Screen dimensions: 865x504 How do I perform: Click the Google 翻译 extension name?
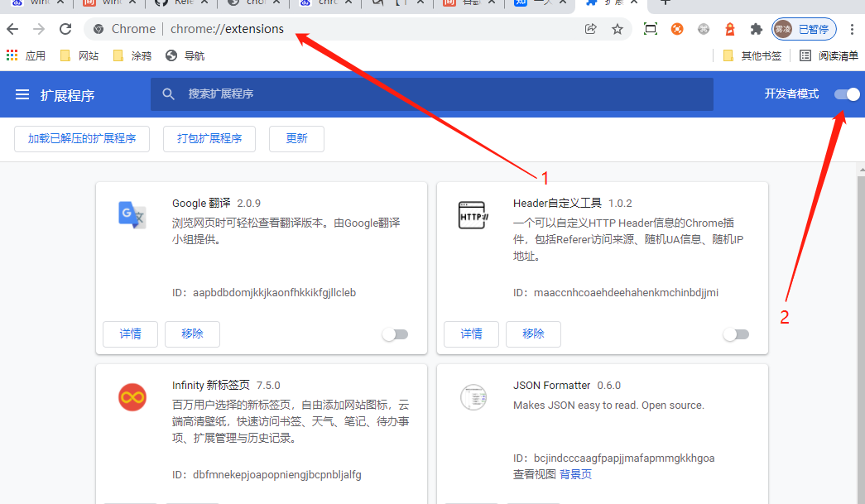(201, 203)
